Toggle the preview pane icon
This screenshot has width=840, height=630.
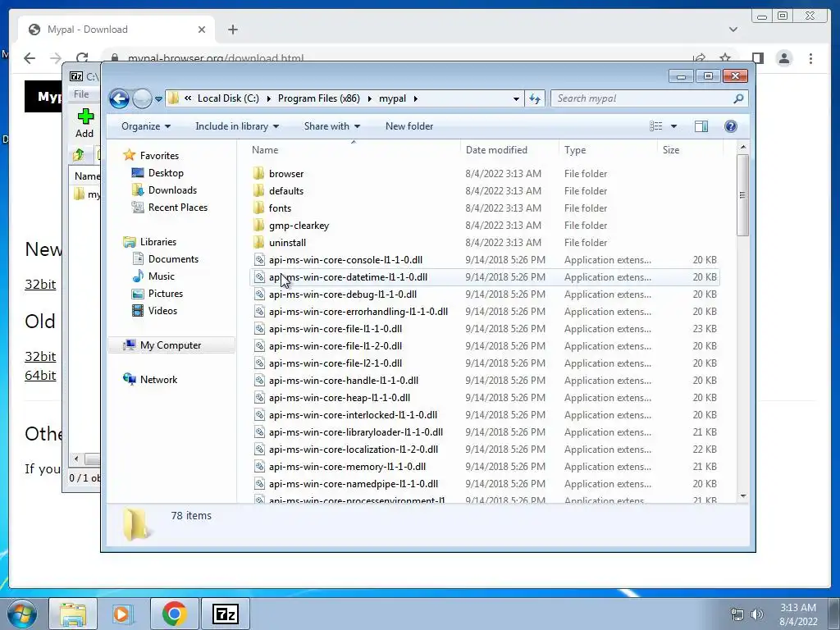(x=701, y=126)
